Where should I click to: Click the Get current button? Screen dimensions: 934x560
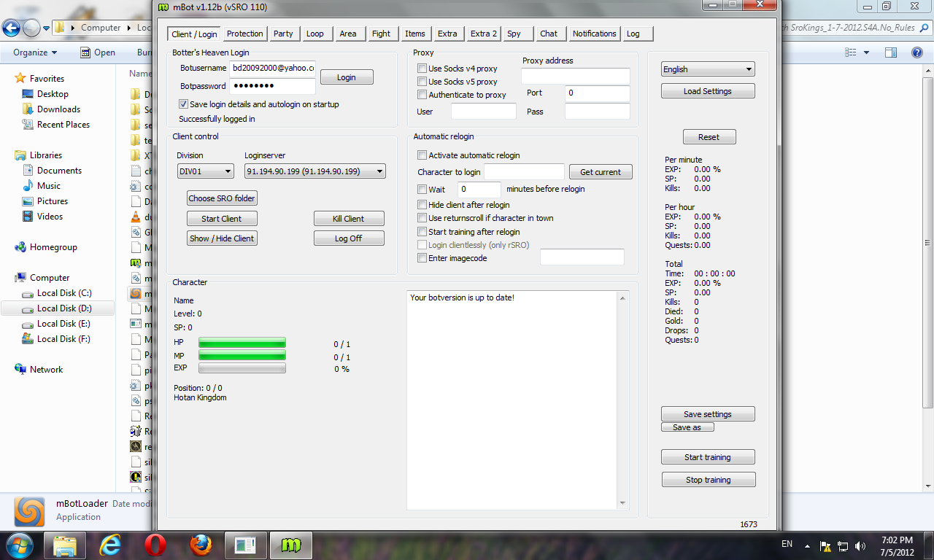601,172
